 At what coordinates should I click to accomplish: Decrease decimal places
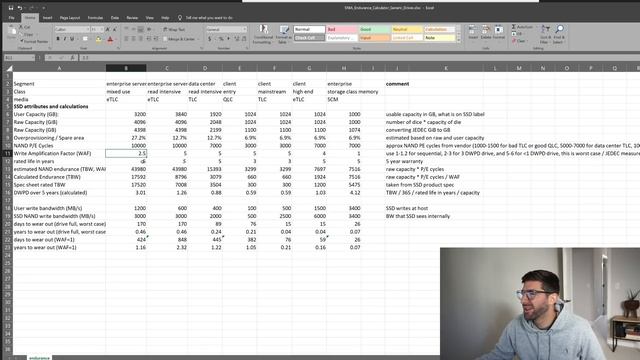click(x=244, y=39)
